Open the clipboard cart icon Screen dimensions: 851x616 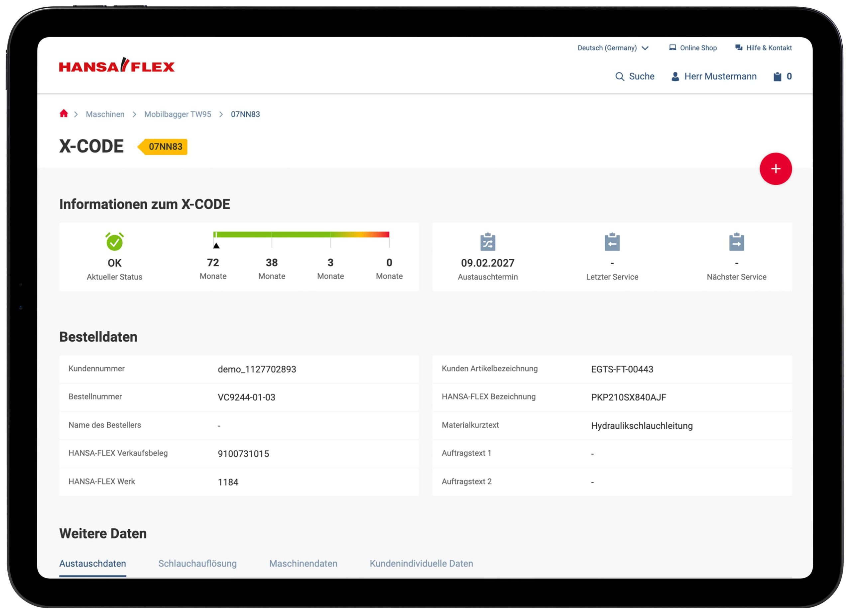coord(777,76)
